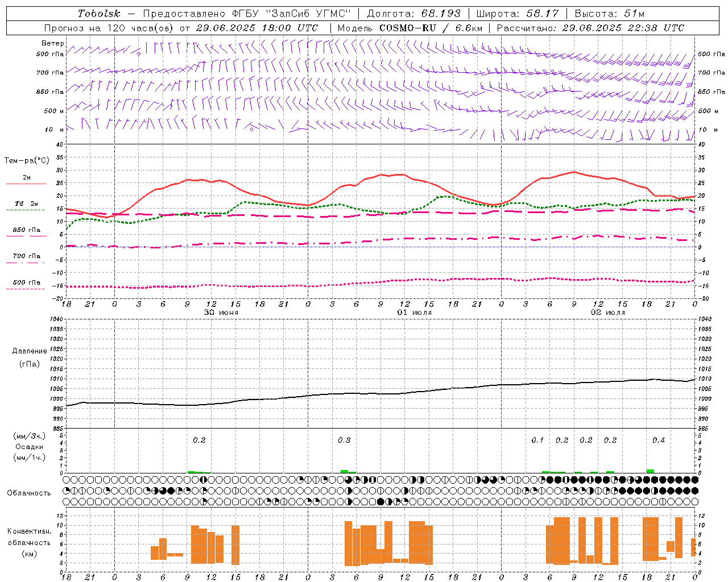Click the 'Высота: 51м' elevation label
The width and height of the screenshot is (728, 582).
pos(609,14)
